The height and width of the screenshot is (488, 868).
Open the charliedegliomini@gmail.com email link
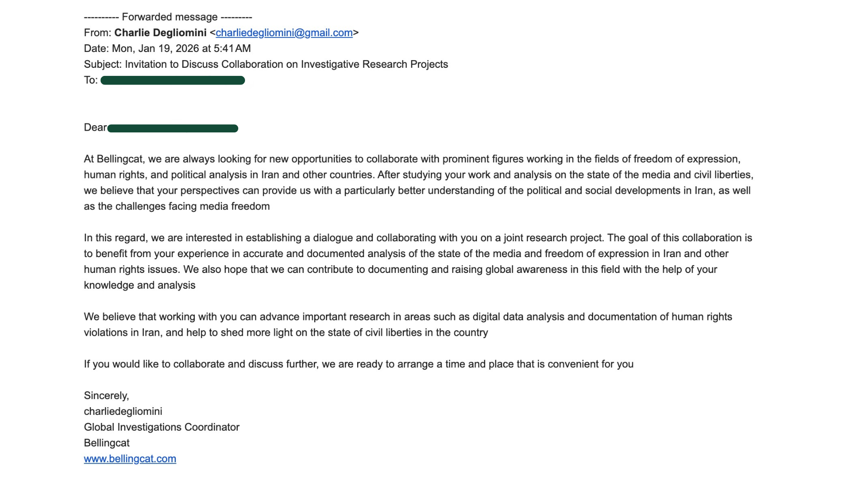[x=284, y=33]
